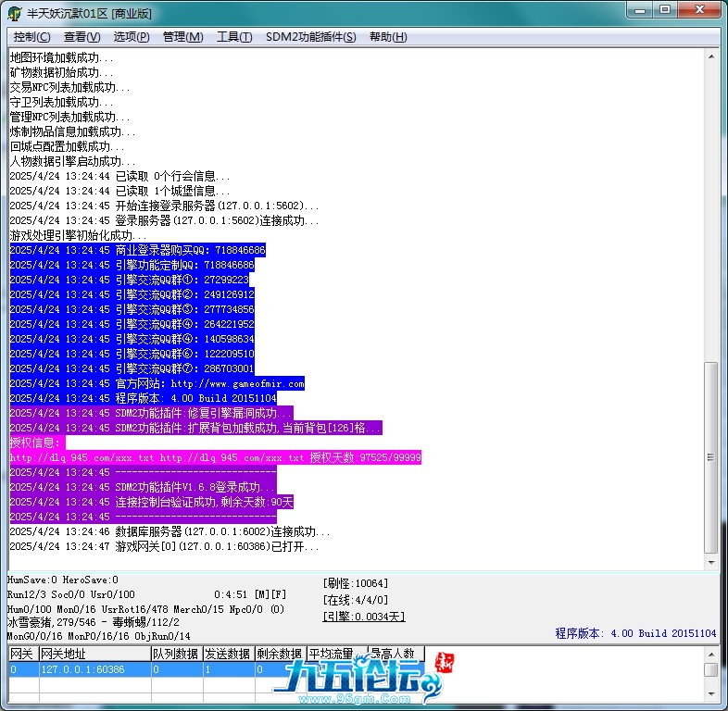Click the 商业登录器购买QQ log line

(x=137, y=250)
